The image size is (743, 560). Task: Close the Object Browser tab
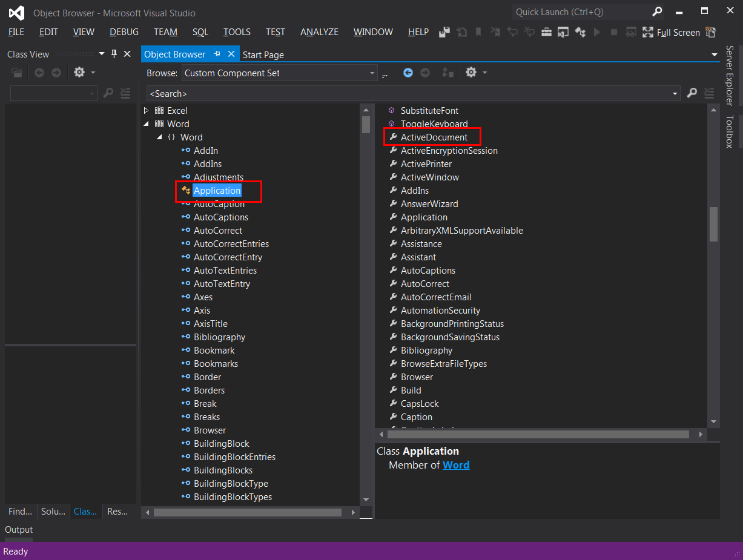(231, 54)
